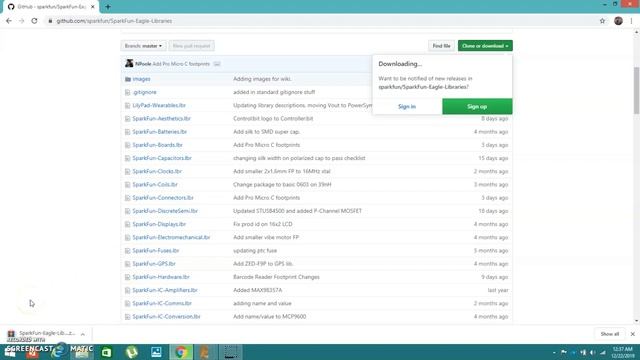Screen dimensions: 640x360
Task: Close the GitHub SparkFun tab
Action: [x=93, y=7]
